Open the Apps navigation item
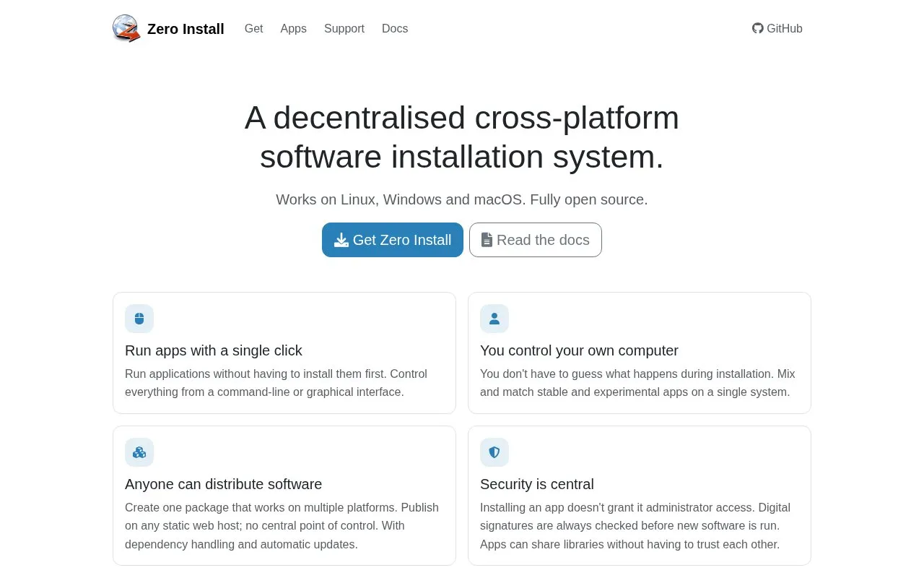 tap(293, 28)
